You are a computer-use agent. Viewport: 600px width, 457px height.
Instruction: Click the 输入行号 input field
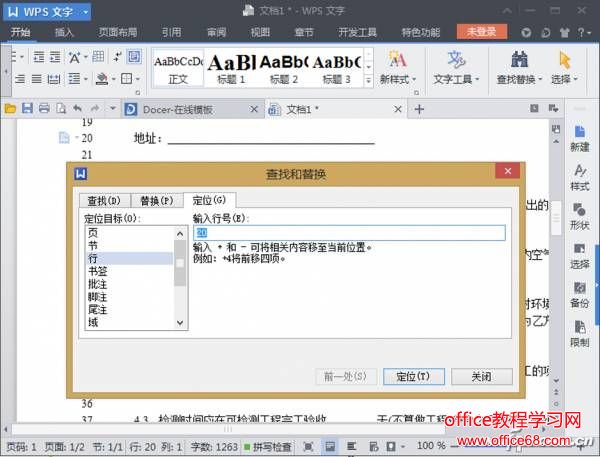point(349,233)
